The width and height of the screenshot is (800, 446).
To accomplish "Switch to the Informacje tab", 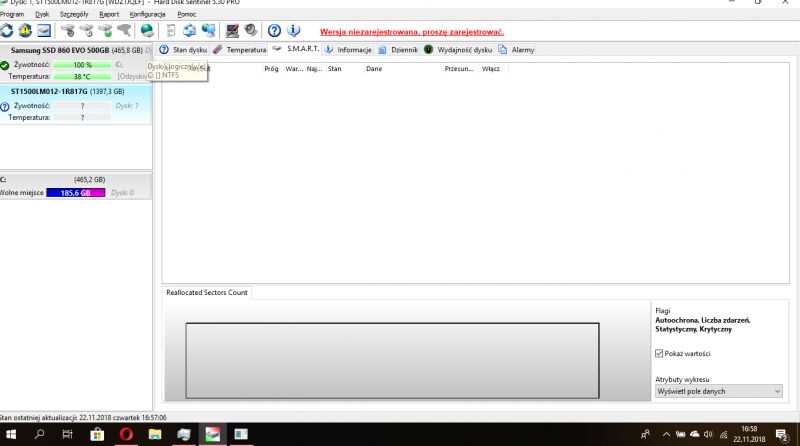I will (x=348, y=49).
